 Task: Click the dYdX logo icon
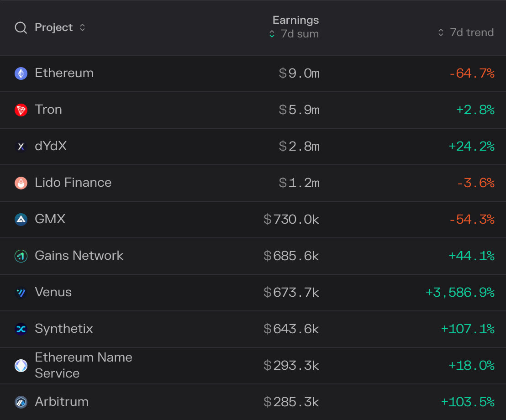click(21, 147)
